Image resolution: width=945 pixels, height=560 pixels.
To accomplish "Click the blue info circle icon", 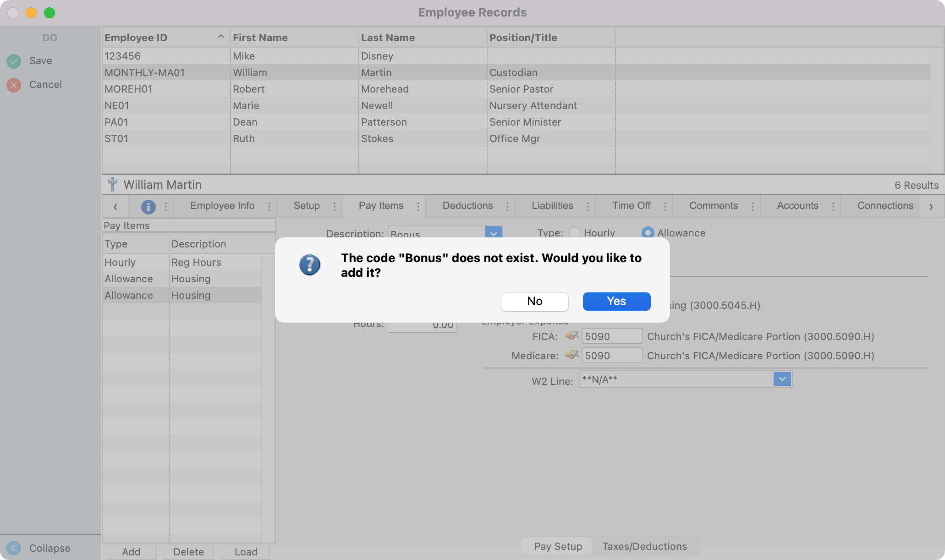I will pyautogui.click(x=148, y=207).
